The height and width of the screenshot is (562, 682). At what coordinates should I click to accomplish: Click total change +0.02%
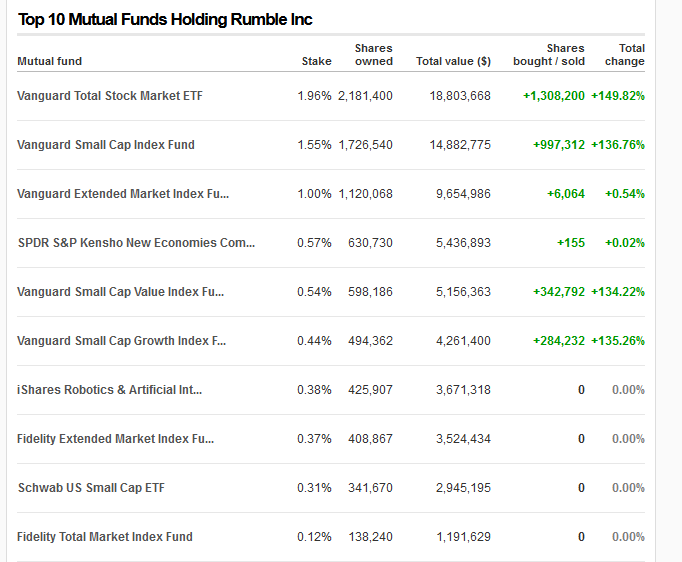(x=625, y=243)
